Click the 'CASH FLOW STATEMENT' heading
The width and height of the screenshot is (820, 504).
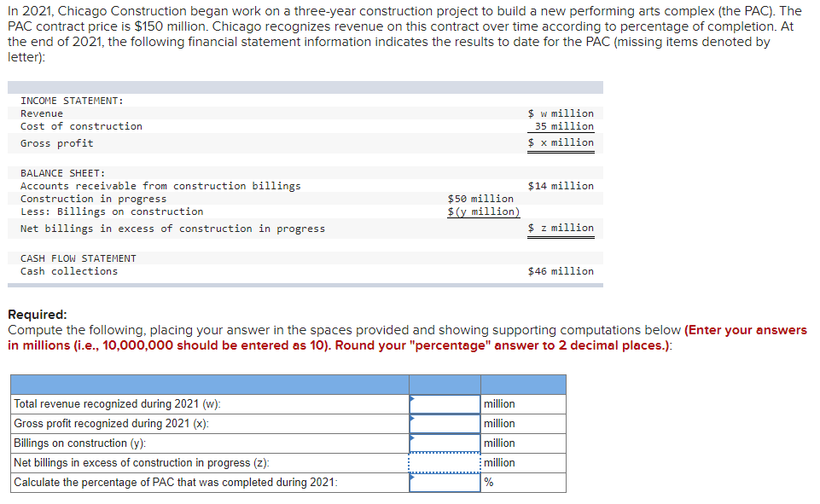click(79, 258)
